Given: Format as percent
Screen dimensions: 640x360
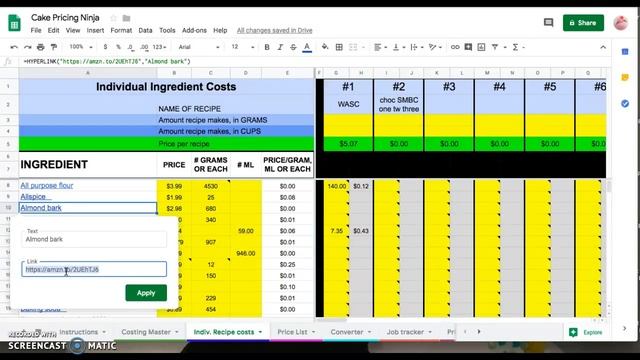Looking at the screenshot, I should coord(118,47).
